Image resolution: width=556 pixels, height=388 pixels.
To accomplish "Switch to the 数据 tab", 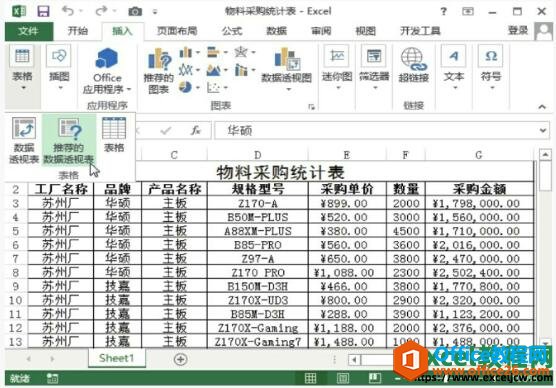I will (277, 31).
